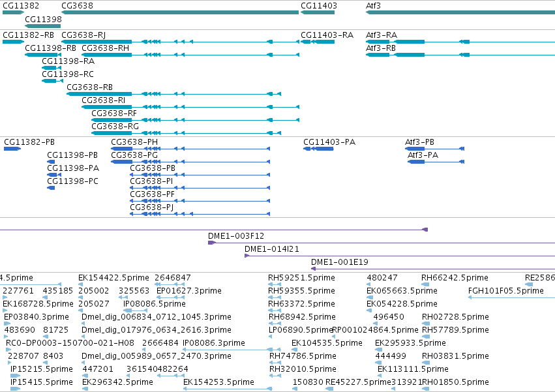Click EST FGH101F05.5prime label
Viewport: 555px width, 392px height.
[506, 291]
